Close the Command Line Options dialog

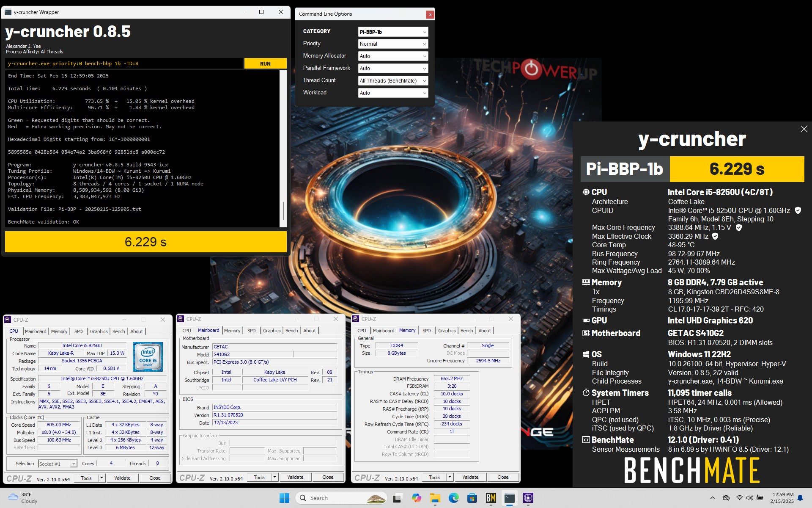[430, 14]
